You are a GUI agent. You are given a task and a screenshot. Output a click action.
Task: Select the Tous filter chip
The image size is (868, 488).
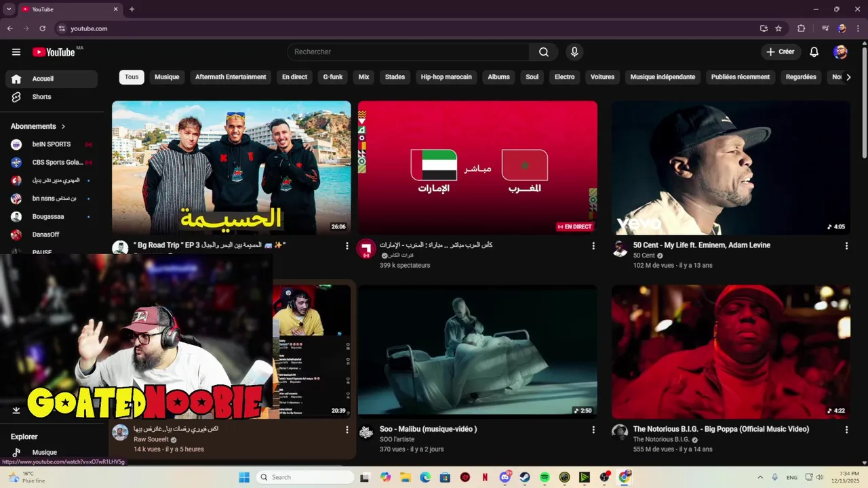tap(132, 77)
